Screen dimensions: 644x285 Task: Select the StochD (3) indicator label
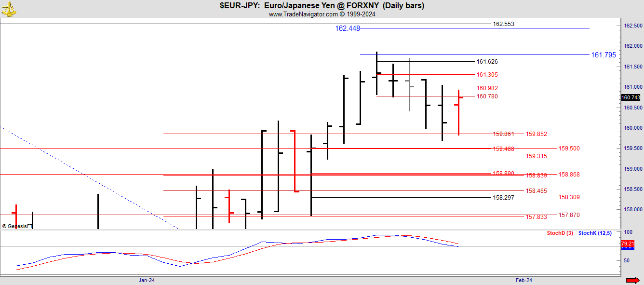click(560, 233)
